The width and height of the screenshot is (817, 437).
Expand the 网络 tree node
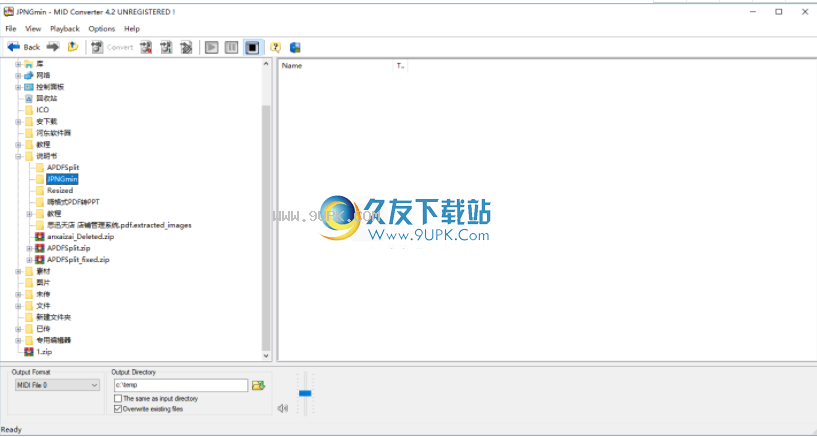(18, 76)
